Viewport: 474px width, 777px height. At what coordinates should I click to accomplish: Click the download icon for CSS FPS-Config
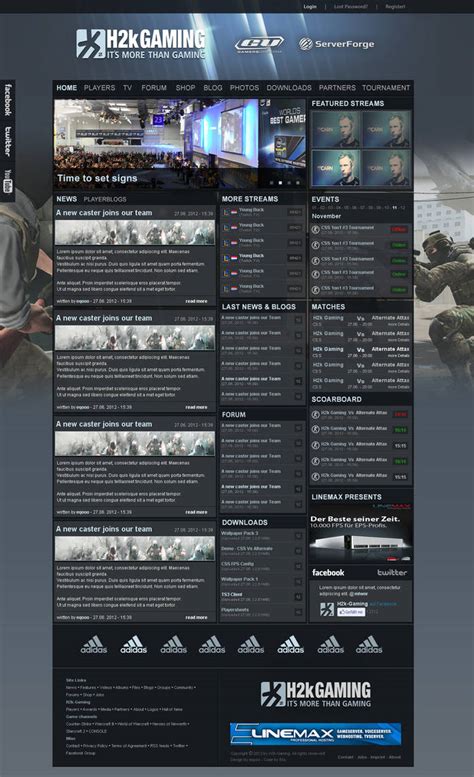[x=298, y=566]
